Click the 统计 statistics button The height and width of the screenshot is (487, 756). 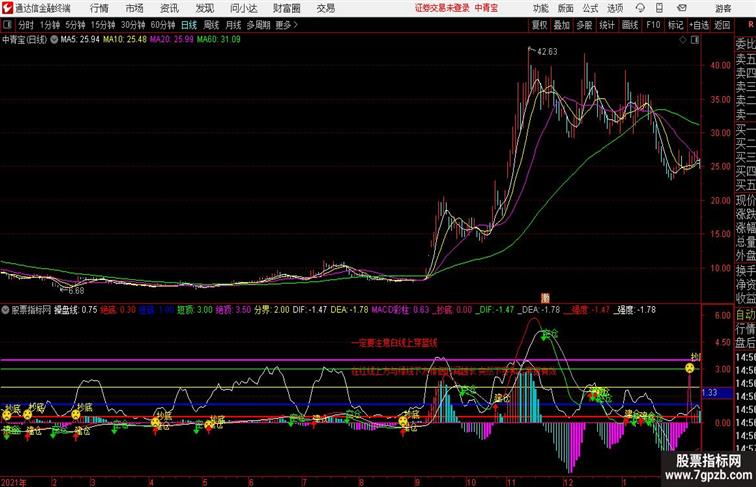coord(607,25)
